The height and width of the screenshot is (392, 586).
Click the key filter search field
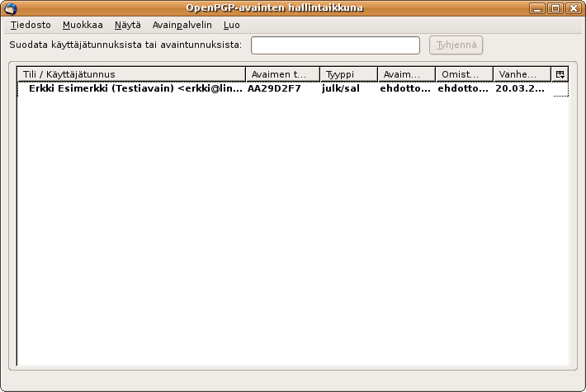[335, 45]
